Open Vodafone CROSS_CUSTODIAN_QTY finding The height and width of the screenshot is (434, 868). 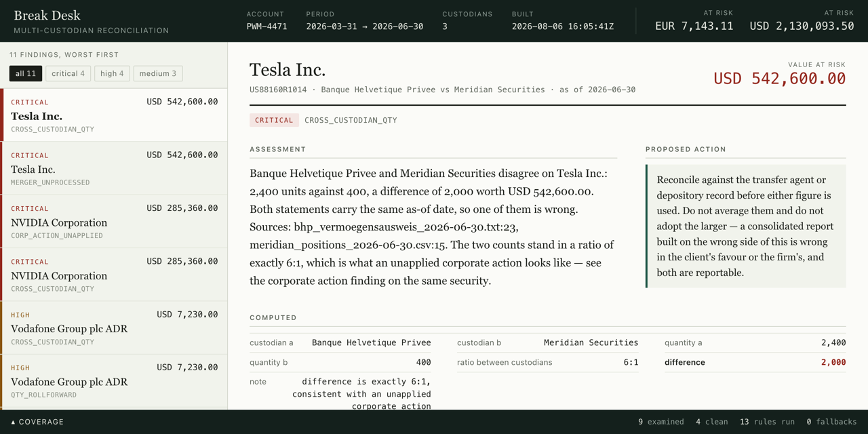click(114, 328)
